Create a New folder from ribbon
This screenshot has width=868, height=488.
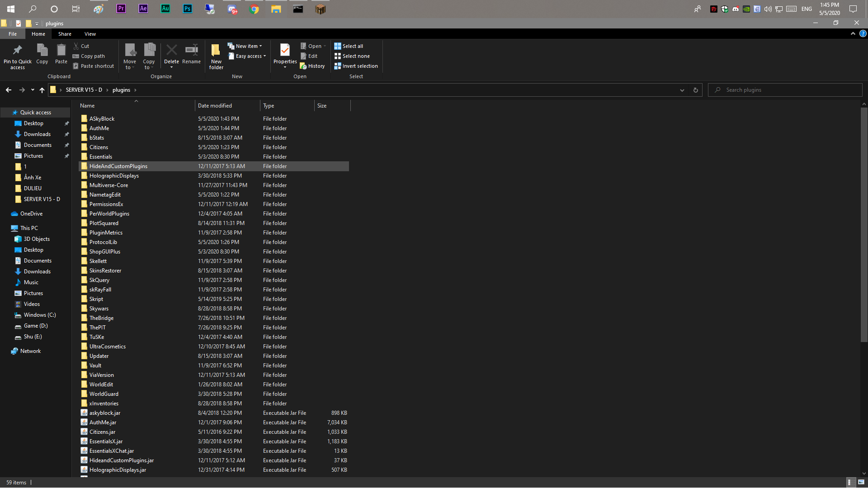click(x=216, y=56)
